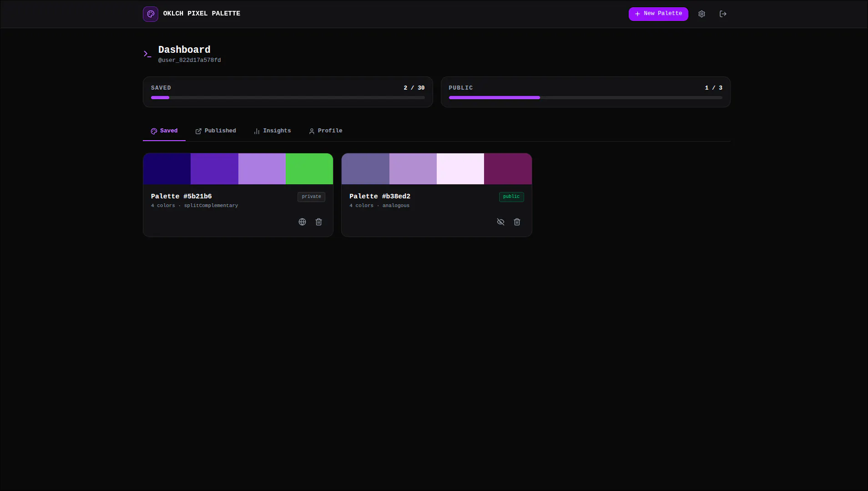Image resolution: width=868 pixels, height=491 pixels.
Task: Click the Public usage progress bar
Action: pyautogui.click(x=585, y=97)
